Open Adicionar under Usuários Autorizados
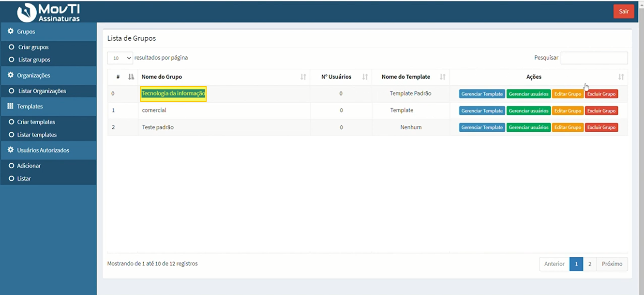This screenshot has width=644, height=295. click(x=29, y=166)
